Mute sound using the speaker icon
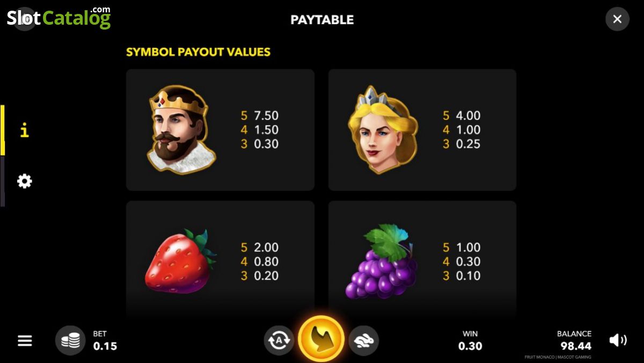644x363 pixels. point(618,340)
